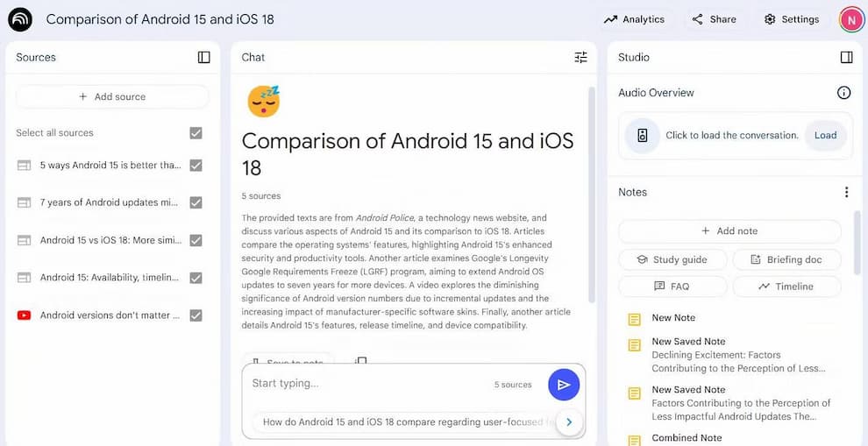Open Settings from the top bar

click(x=791, y=19)
